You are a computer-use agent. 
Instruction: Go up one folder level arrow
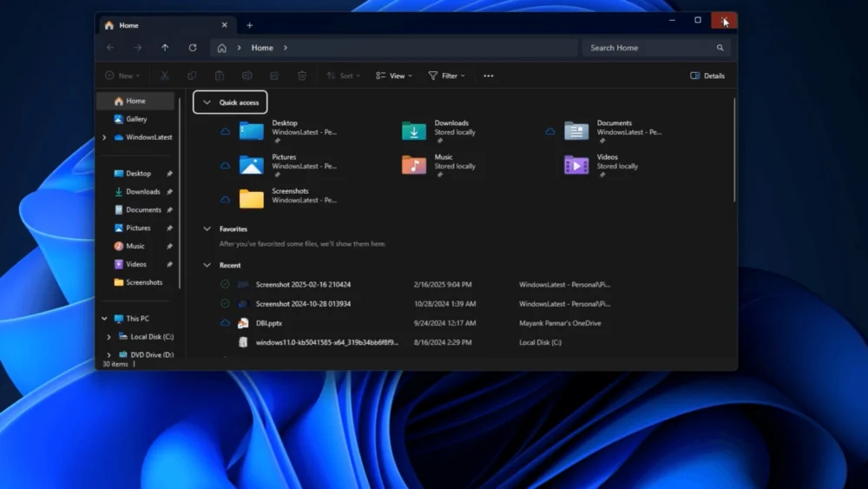[x=165, y=48]
